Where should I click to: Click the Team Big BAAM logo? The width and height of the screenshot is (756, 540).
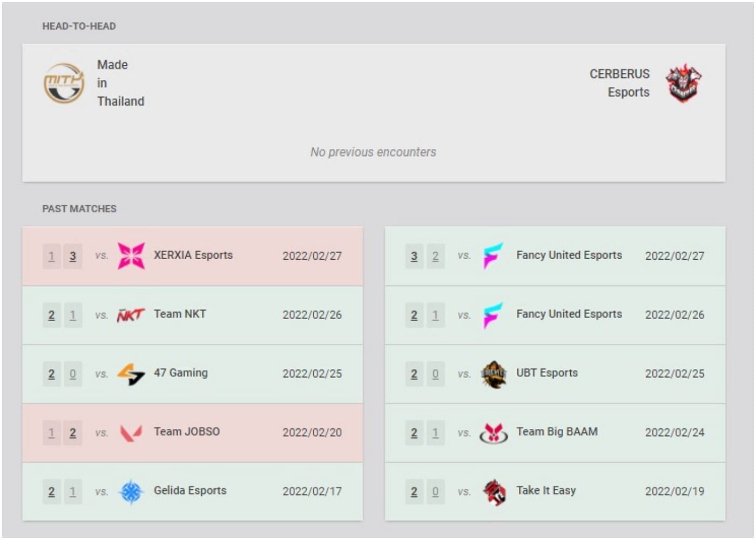494,433
